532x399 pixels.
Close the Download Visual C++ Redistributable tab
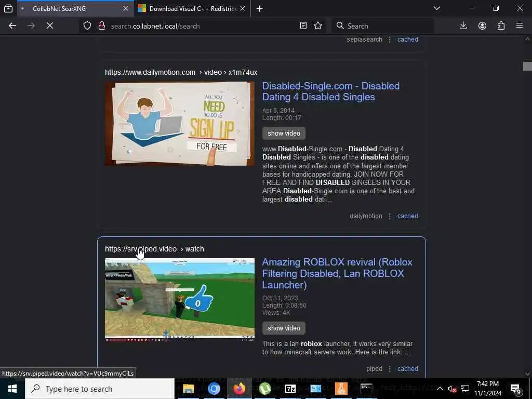[243, 8]
